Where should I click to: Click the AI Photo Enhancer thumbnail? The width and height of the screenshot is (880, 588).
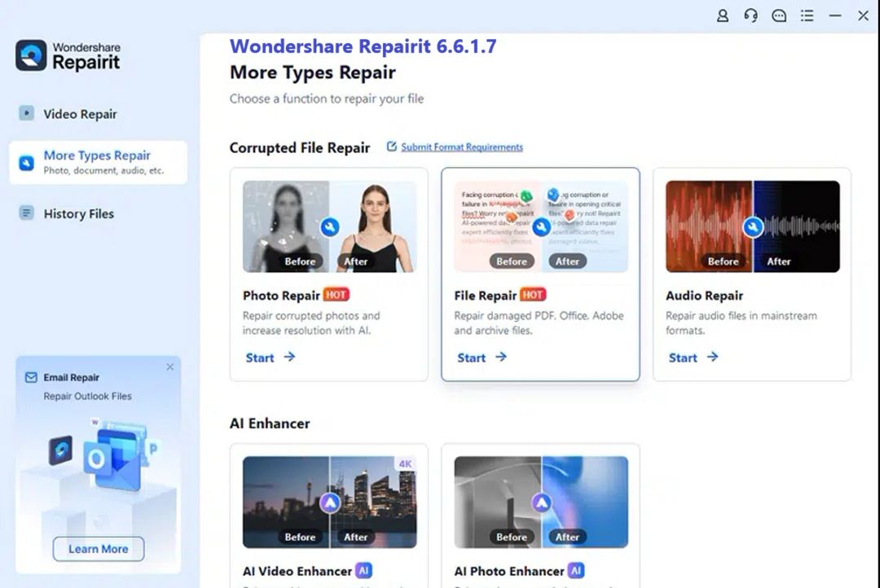pyautogui.click(x=541, y=502)
